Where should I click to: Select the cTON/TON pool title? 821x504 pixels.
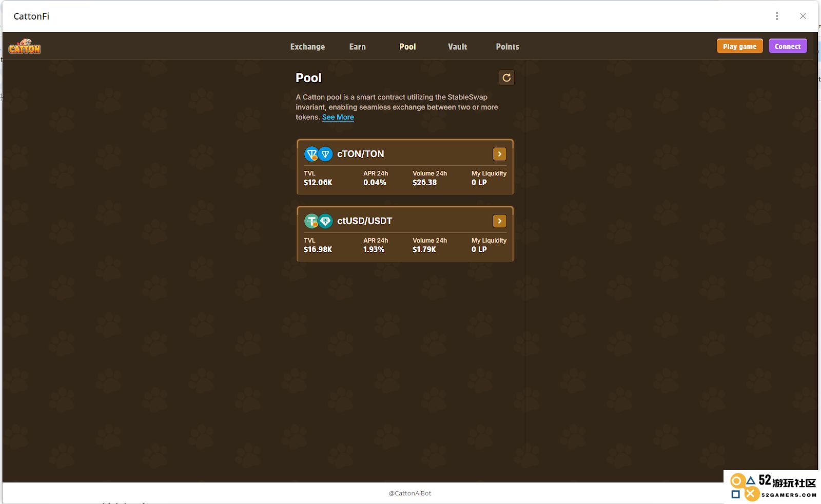(360, 154)
